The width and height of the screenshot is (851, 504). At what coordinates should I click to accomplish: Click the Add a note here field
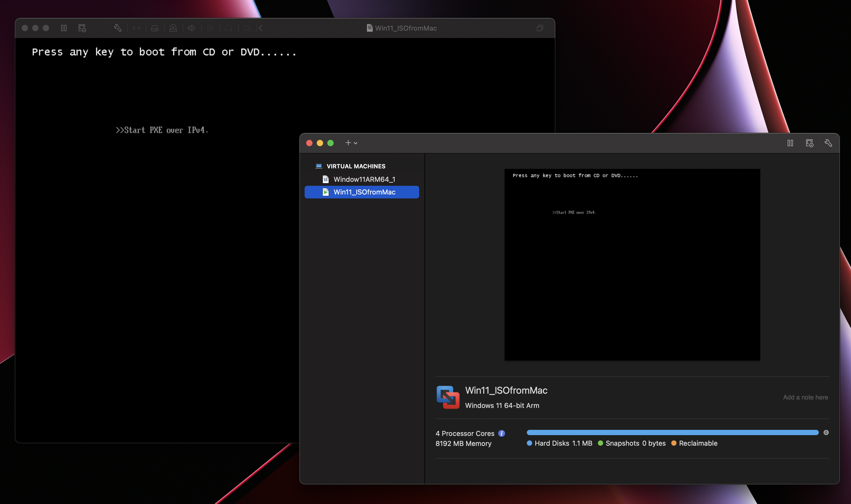pos(805,397)
